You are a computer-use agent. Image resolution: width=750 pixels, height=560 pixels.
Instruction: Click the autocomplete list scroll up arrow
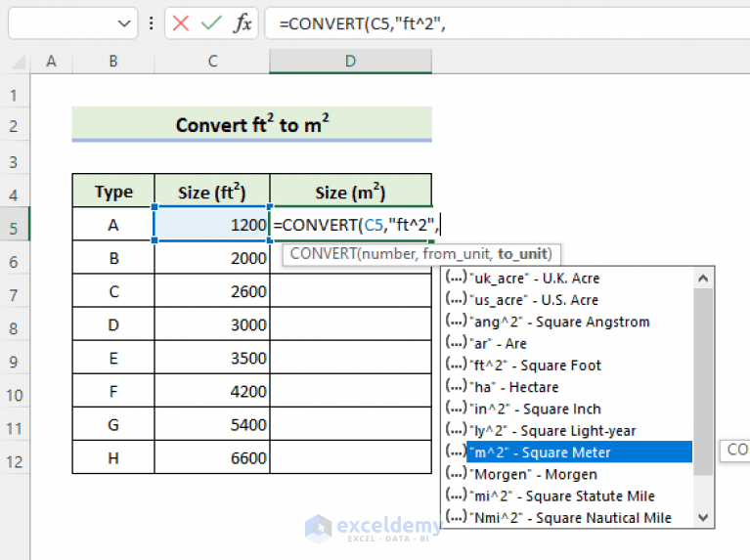click(703, 278)
